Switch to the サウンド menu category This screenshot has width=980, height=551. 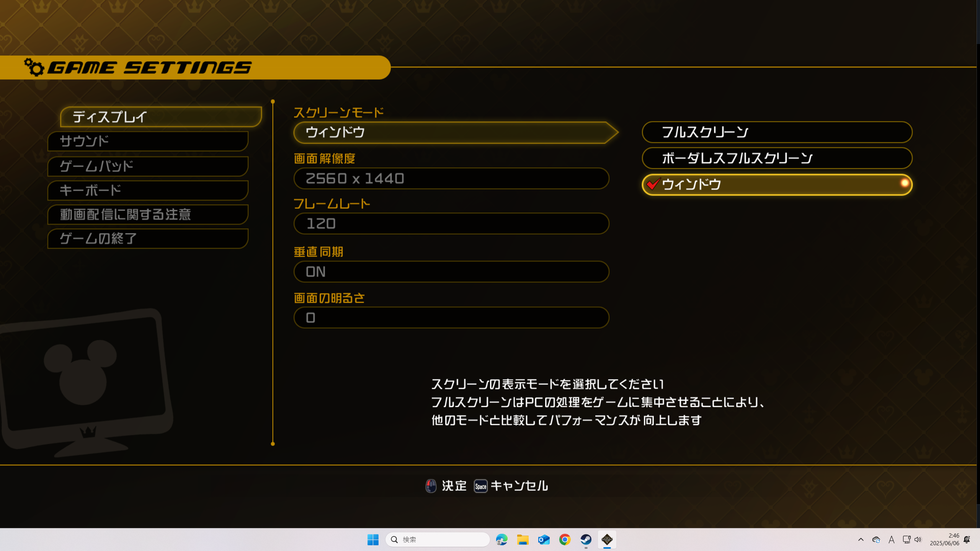(x=148, y=142)
